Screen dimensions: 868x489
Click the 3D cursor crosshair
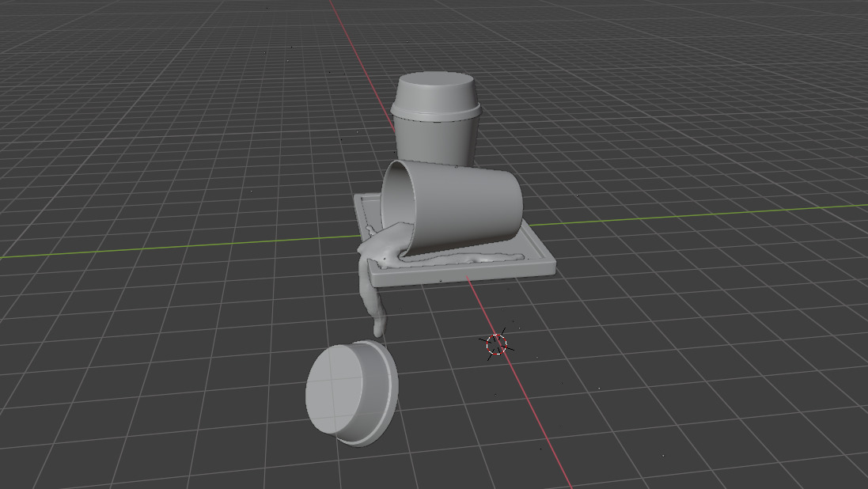497,344
